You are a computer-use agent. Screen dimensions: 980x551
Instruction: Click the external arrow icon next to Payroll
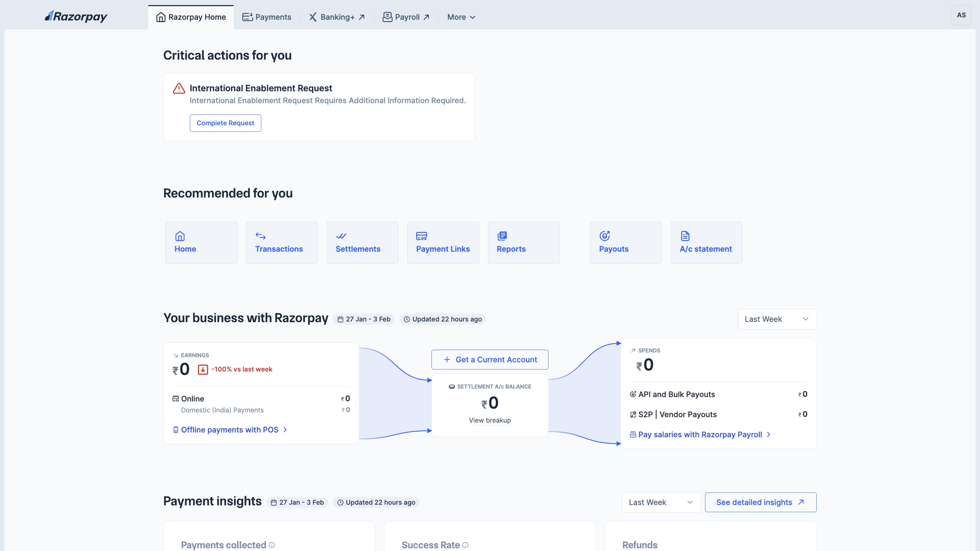[x=426, y=17]
